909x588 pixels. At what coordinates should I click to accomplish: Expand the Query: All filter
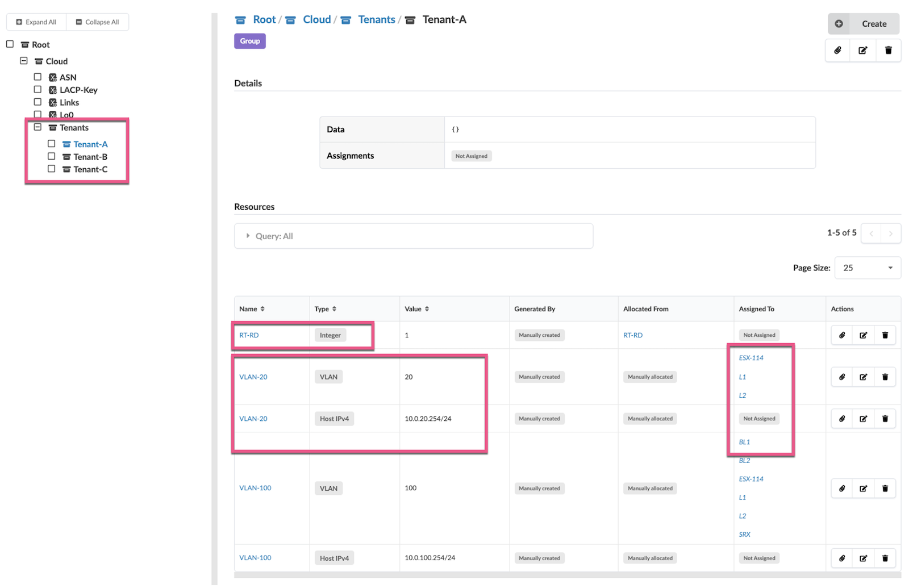tap(413, 236)
